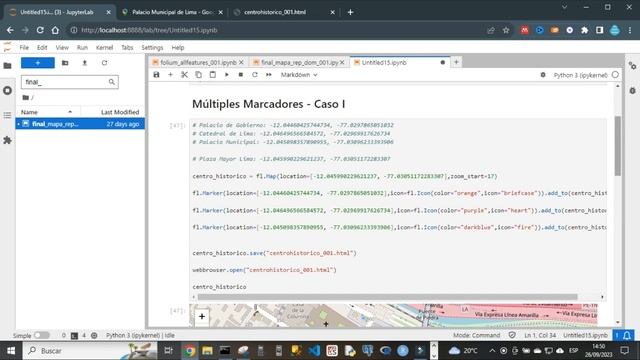Restart the kernel with the circular arrow icon
The image size is (640, 360).
(x=255, y=75)
